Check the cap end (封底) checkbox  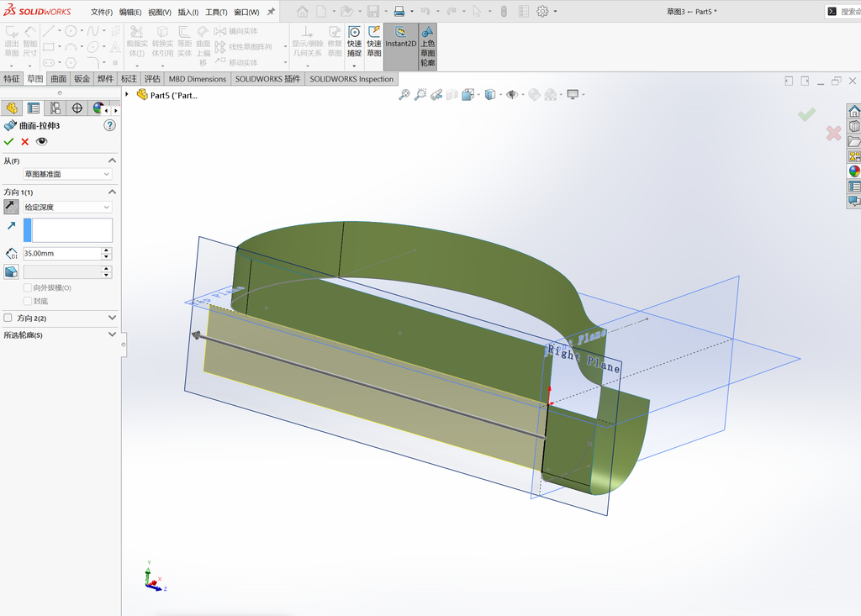tap(28, 301)
